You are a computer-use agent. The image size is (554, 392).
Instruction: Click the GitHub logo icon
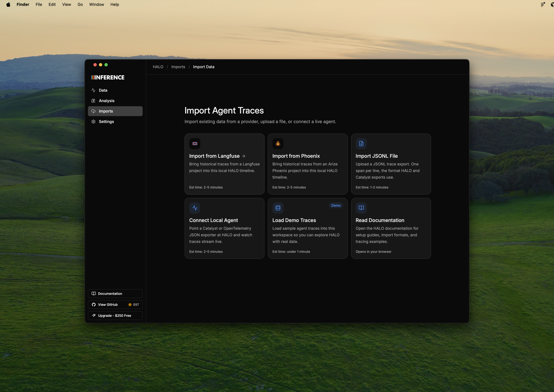pos(94,305)
